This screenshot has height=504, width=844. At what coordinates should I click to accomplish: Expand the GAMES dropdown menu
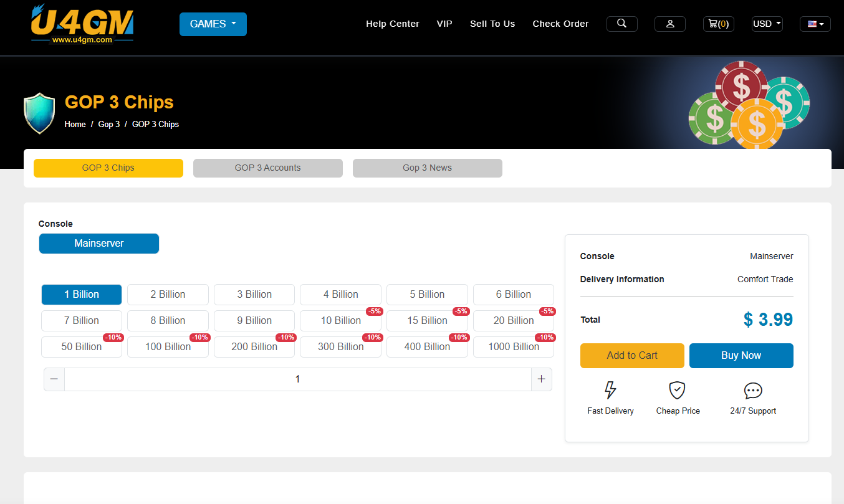coord(213,24)
